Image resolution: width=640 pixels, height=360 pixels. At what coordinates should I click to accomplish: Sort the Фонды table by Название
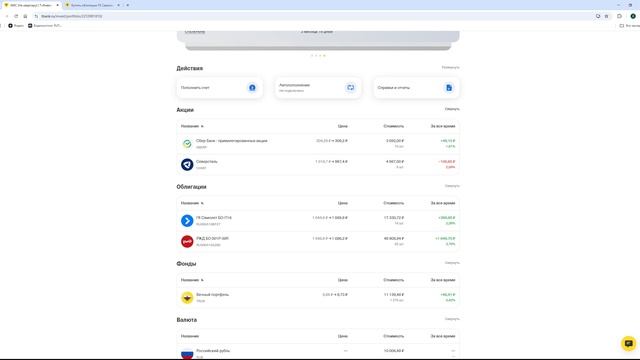click(192, 280)
